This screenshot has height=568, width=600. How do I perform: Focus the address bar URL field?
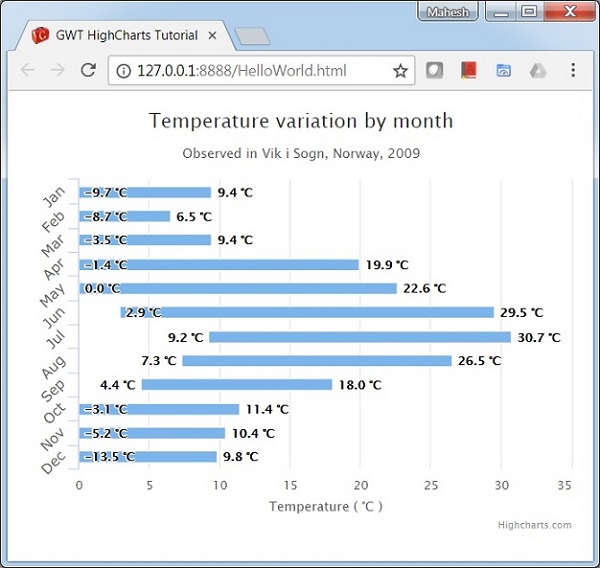260,71
